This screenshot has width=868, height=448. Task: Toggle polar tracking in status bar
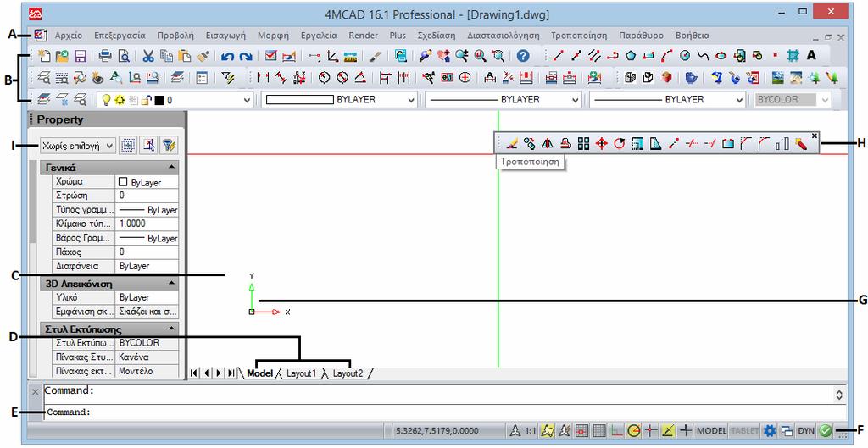point(633,430)
